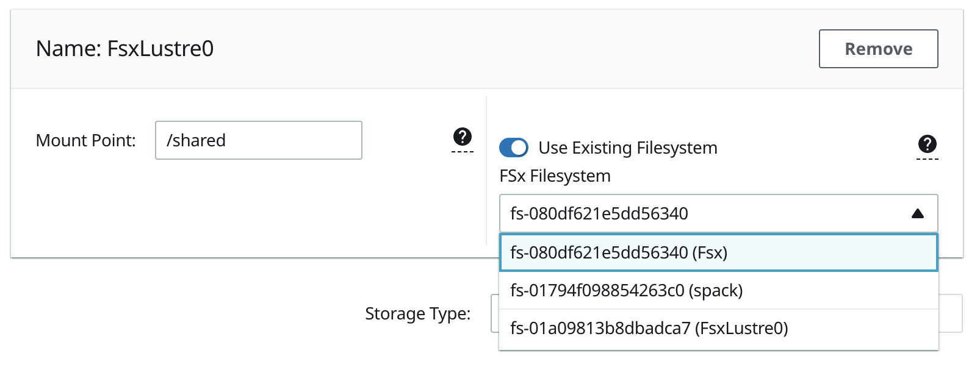Screen dimensions: 980x367
Task: Focus the Mount Point /shared field
Action: click(x=259, y=140)
